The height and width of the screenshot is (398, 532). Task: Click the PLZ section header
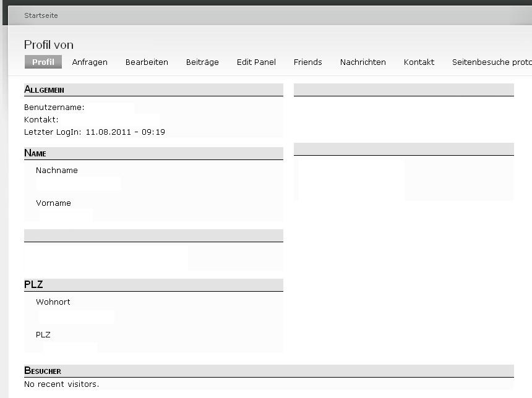33,285
